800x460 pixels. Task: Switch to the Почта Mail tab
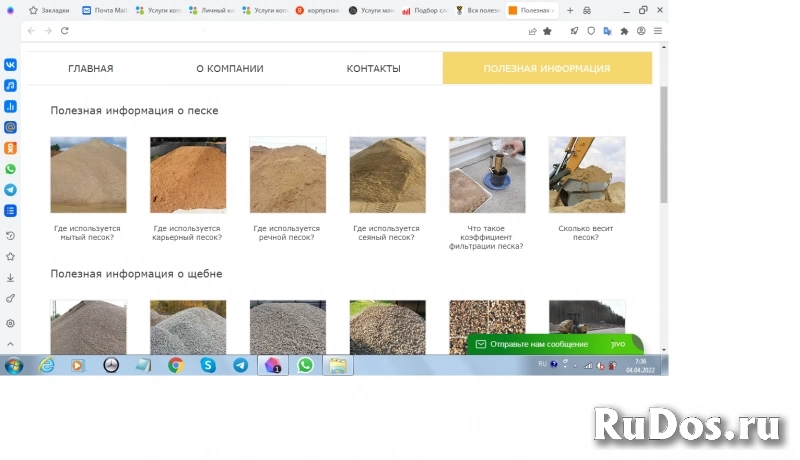tap(105, 10)
